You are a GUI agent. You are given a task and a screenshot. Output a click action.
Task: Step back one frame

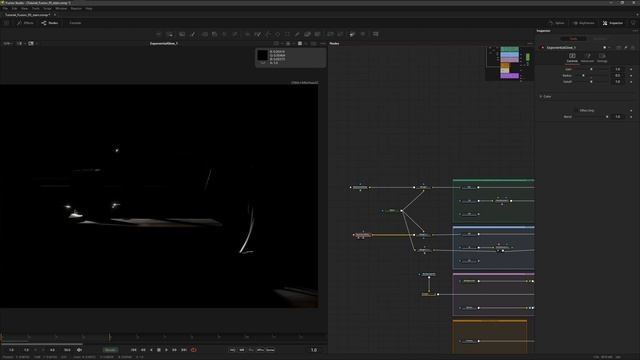(x=143, y=350)
